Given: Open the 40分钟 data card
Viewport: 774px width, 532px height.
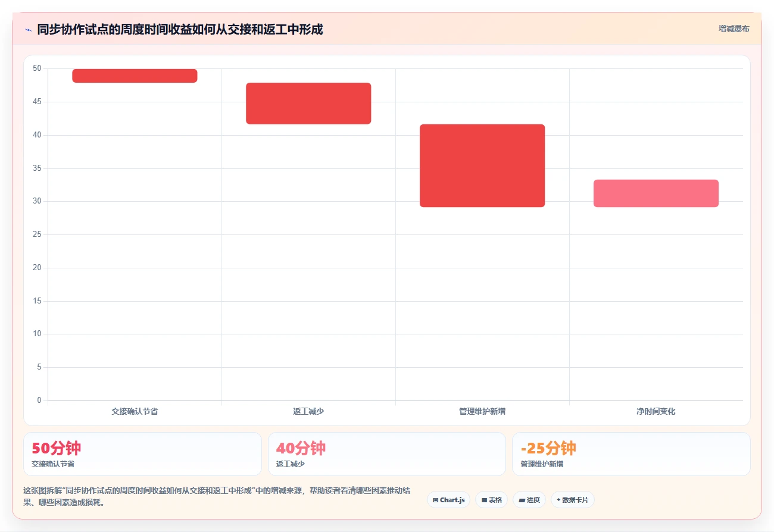Looking at the screenshot, I should point(387,454).
